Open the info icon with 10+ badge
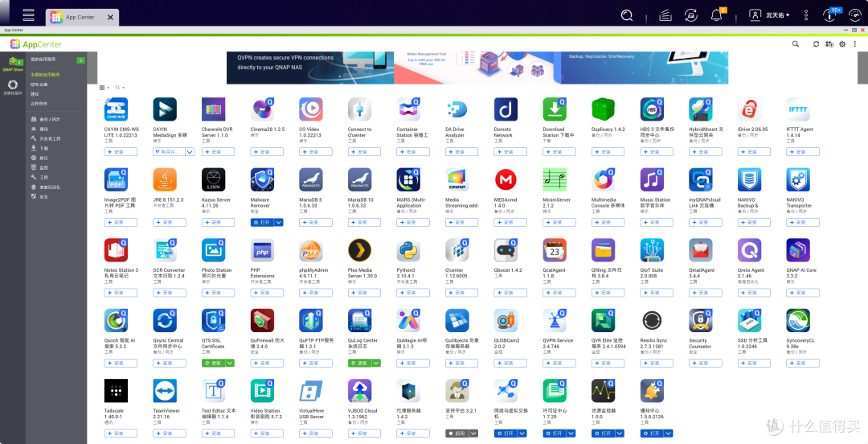Screen dimensions: 868x444 (831, 15)
